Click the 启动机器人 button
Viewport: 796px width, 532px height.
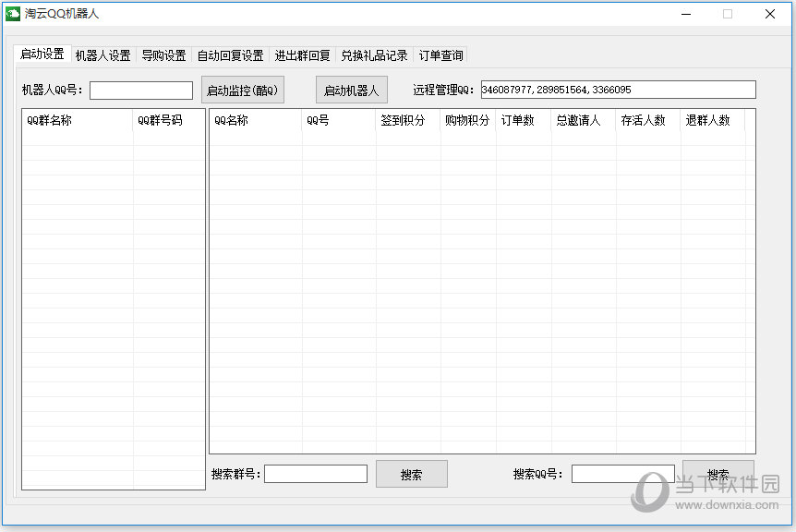click(x=351, y=90)
